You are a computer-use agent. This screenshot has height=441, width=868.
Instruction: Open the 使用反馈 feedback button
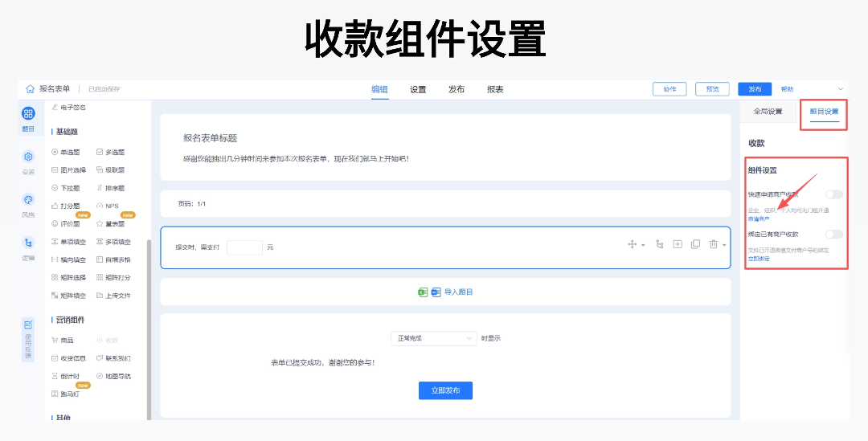click(28, 340)
